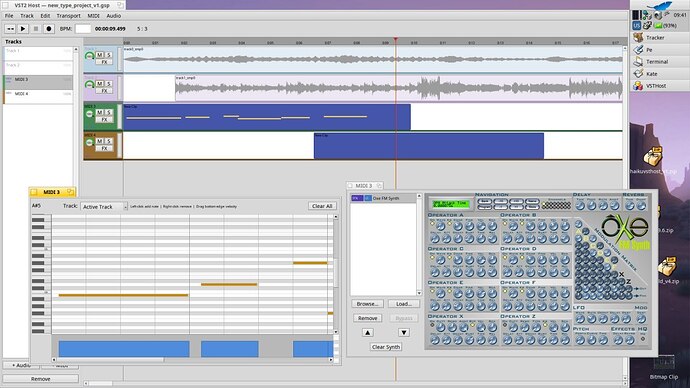Click the first Pitch knob in Oxe synth

(x=580, y=340)
